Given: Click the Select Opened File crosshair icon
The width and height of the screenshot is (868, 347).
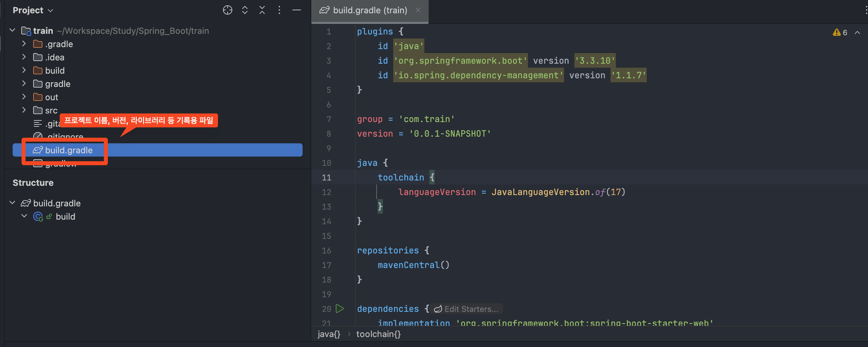Looking at the screenshot, I should point(227,10).
